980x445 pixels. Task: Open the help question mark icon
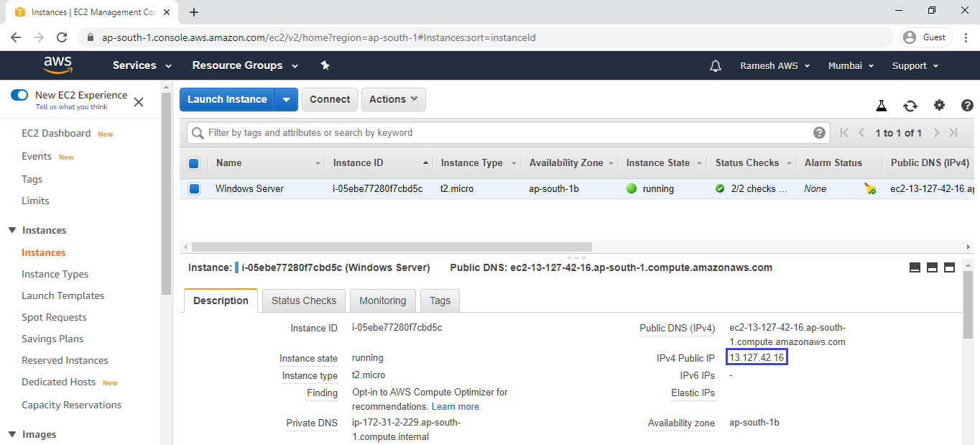pyautogui.click(x=967, y=106)
